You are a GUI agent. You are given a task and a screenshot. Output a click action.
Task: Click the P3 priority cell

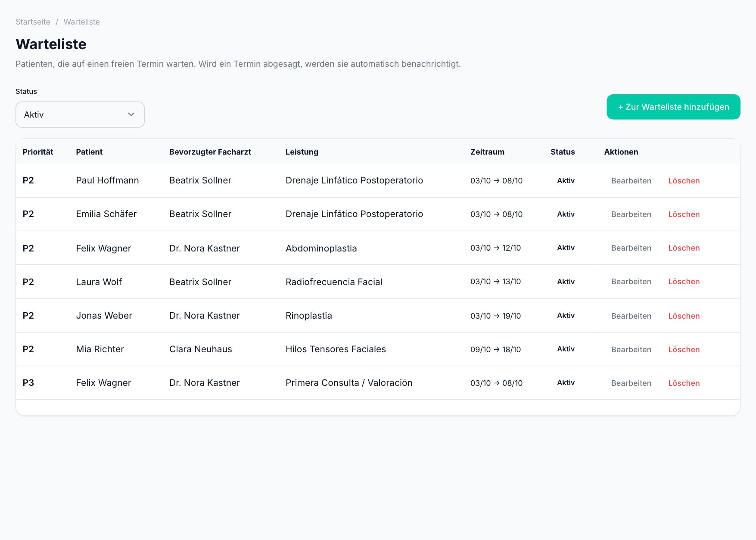28,383
